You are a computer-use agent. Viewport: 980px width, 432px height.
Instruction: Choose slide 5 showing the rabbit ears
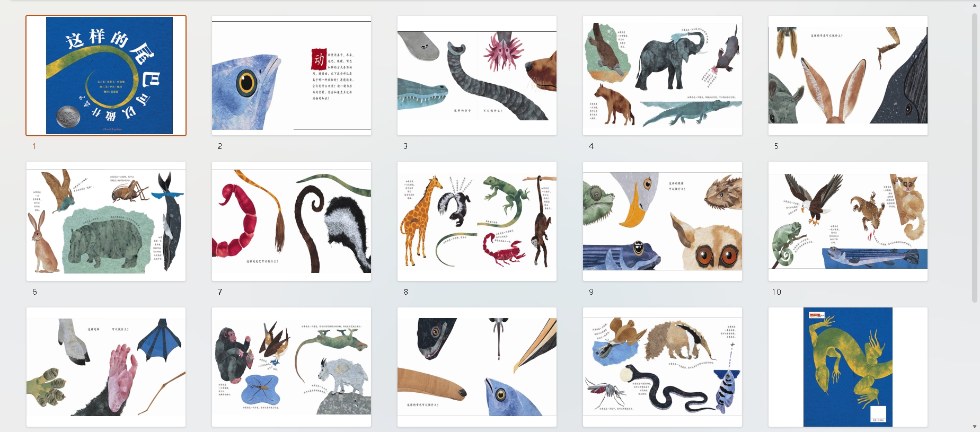click(848, 75)
